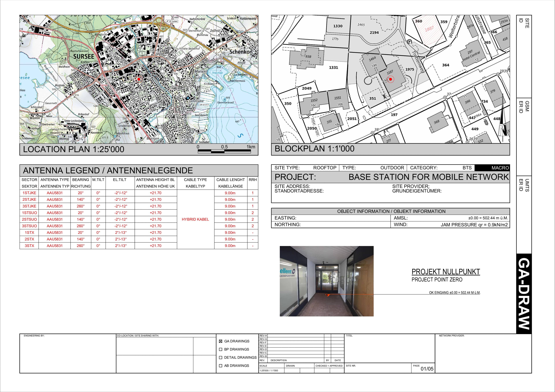Click the orange level marker triangle in the entrance photo
The image size is (555, 392).
pyautogui.click(x=328, y=295)
